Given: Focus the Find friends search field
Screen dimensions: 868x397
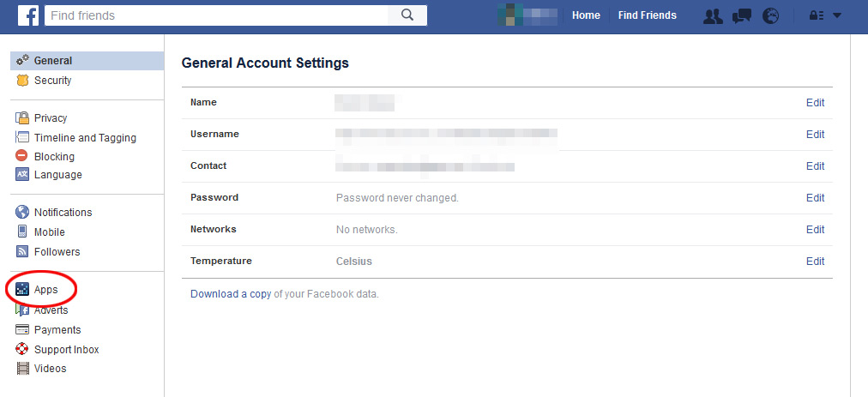Looking at the screenshot, I should click(216, 15).
